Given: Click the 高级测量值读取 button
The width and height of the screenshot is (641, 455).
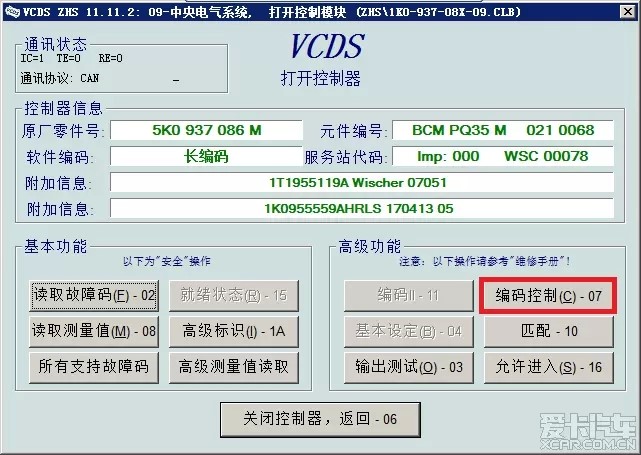Looking at the screenshot, I should tap(234, 367).
